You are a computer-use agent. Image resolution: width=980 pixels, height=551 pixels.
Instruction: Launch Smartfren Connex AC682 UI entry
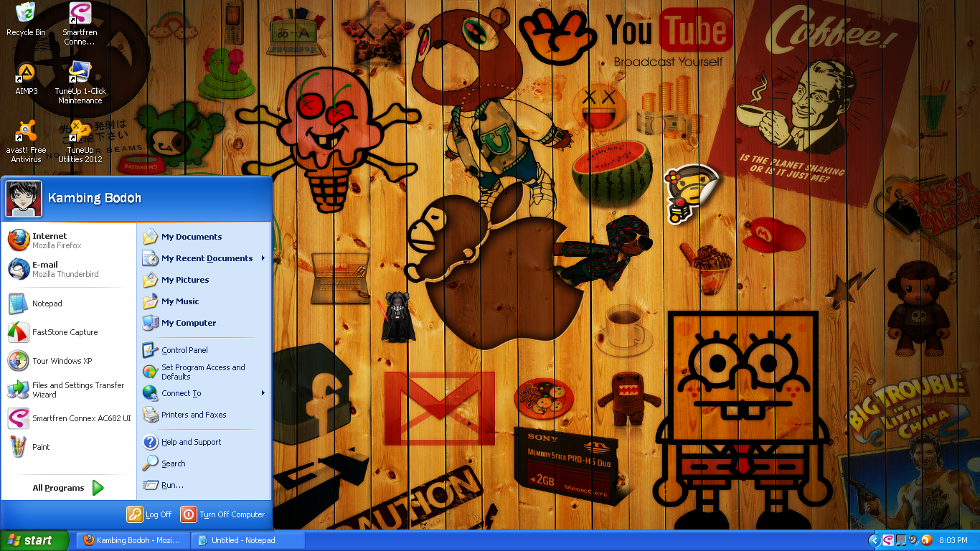coord(69,418)
